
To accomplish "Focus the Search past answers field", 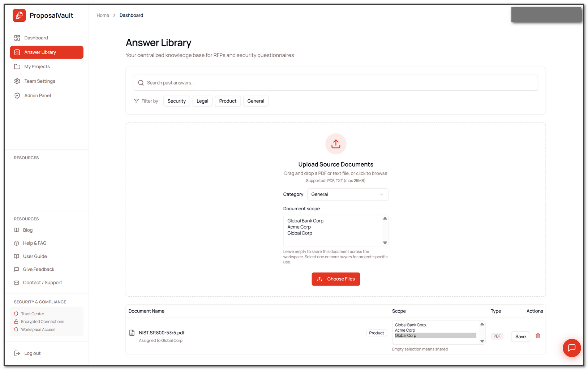I will (x=336, y=83).
